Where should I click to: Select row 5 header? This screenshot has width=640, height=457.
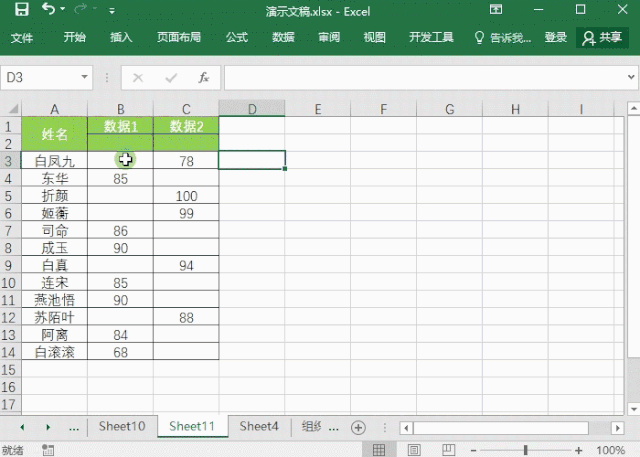coord(9,196)
